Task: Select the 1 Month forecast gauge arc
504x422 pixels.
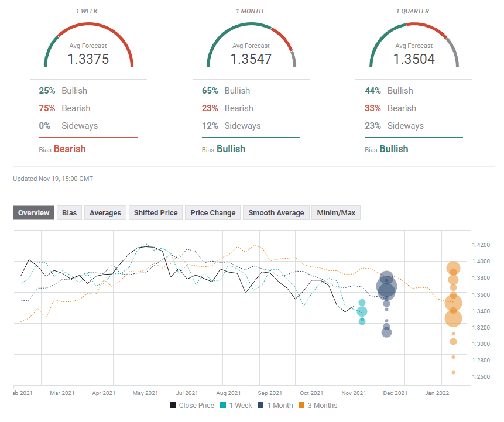Action: click(251, 26)
